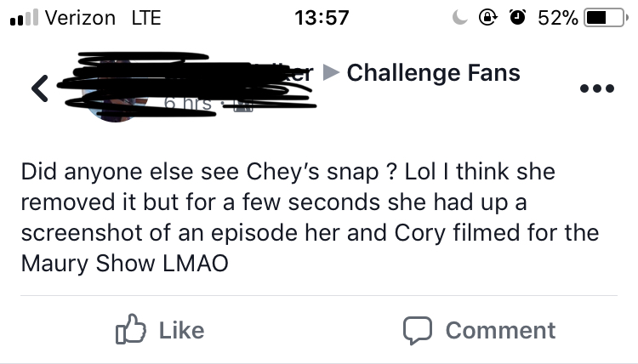Screen dimensions: 638x364
Task: Tap the battery icon in status bar
Action: click(x=606, y=18)
